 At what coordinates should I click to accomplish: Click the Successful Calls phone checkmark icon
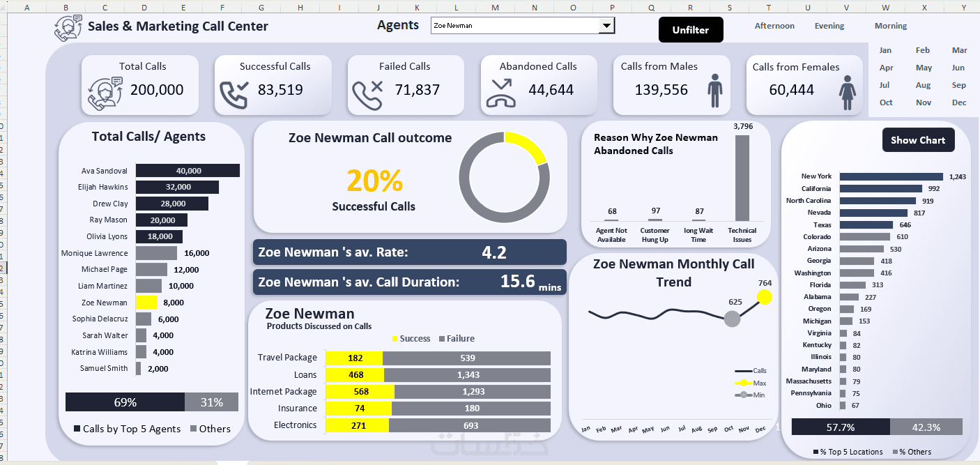coord(235,96)
